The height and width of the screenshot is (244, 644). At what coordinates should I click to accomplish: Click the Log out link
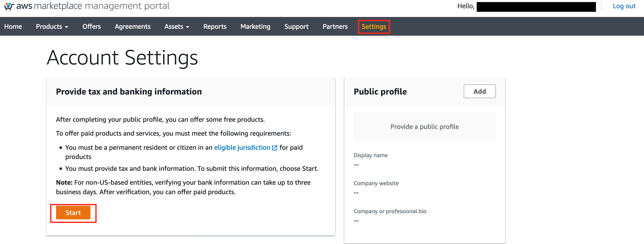tap(624, 6)
